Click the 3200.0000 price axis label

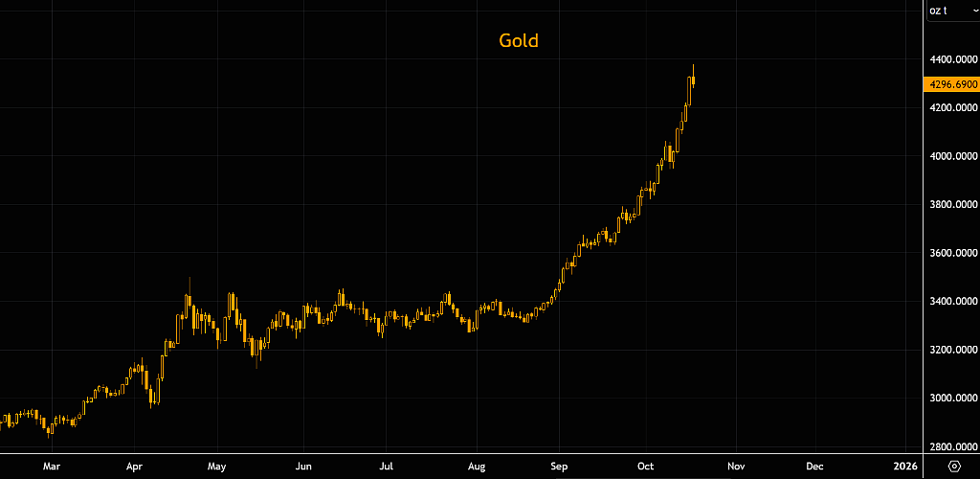point(952,351)
